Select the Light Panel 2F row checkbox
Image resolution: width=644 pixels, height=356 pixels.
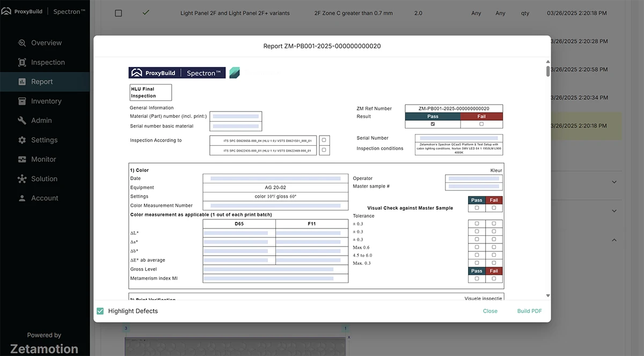[x=119, y=13]
